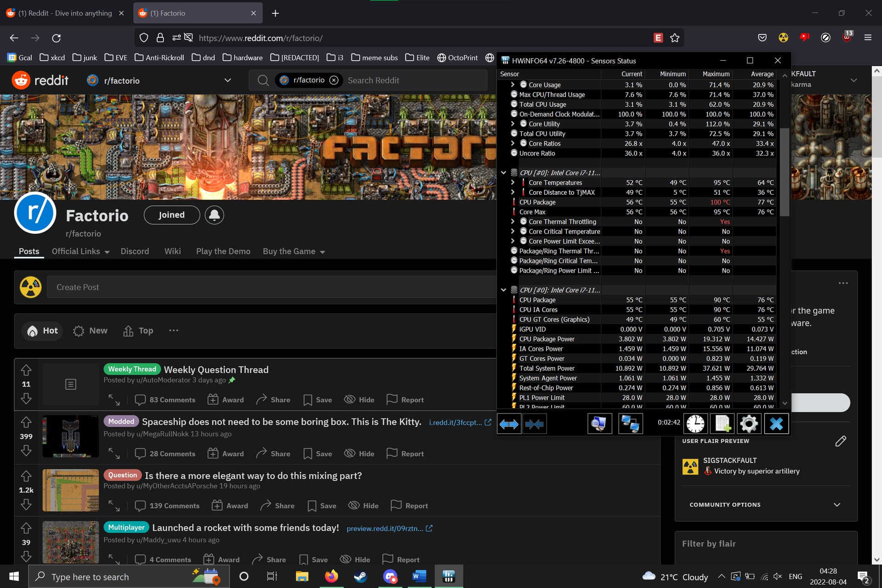Remove r/factorio search filter chip
The image size is (882, 588).
[x=334, y=80]
